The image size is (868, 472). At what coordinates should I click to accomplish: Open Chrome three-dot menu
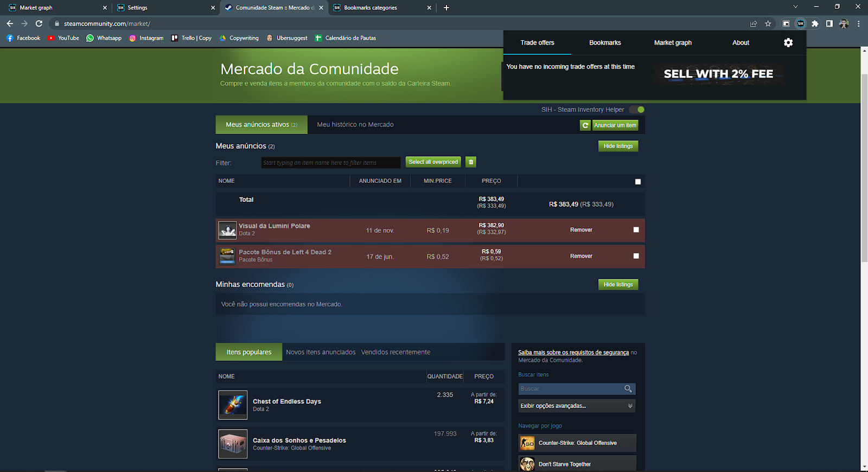click(x=859, y=23)
